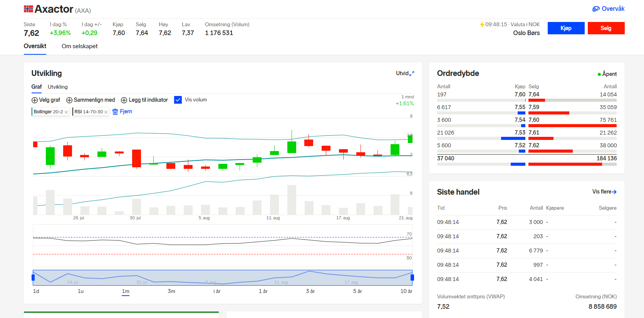Screen dimensions: 644x318
Task: Select the Graf sub-tab
Action: [x=37, y=87]
